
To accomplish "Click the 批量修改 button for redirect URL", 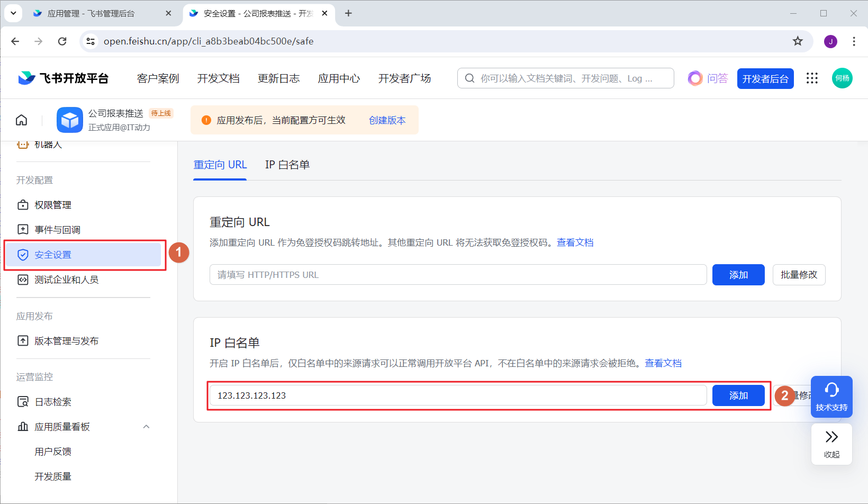I will pos(799,275).
